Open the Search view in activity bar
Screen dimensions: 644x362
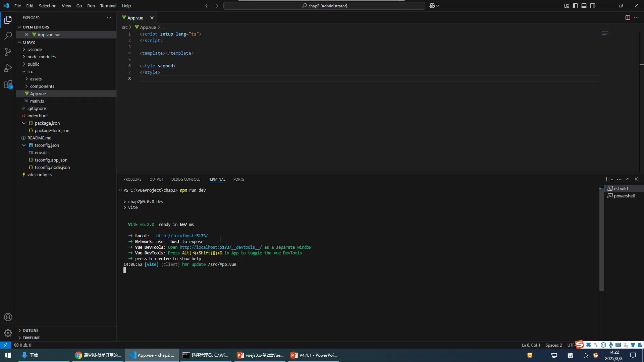coord(8,36)
